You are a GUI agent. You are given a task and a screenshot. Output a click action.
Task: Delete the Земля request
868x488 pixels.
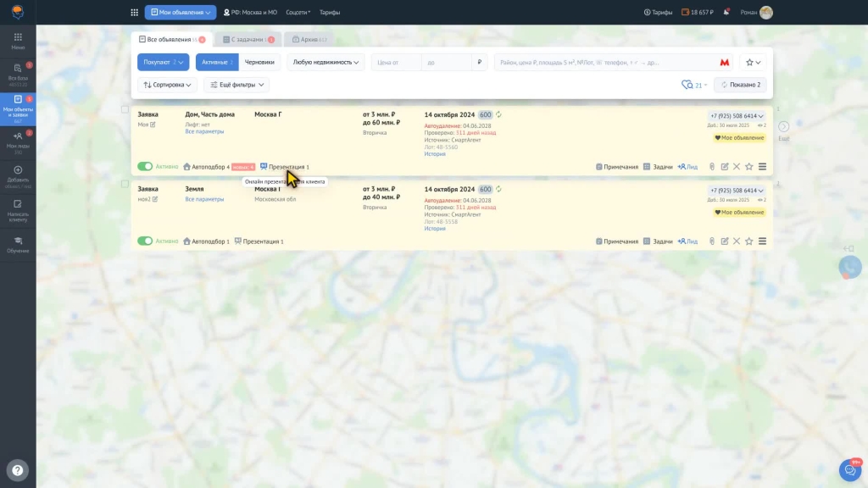[x=737, y=241]
